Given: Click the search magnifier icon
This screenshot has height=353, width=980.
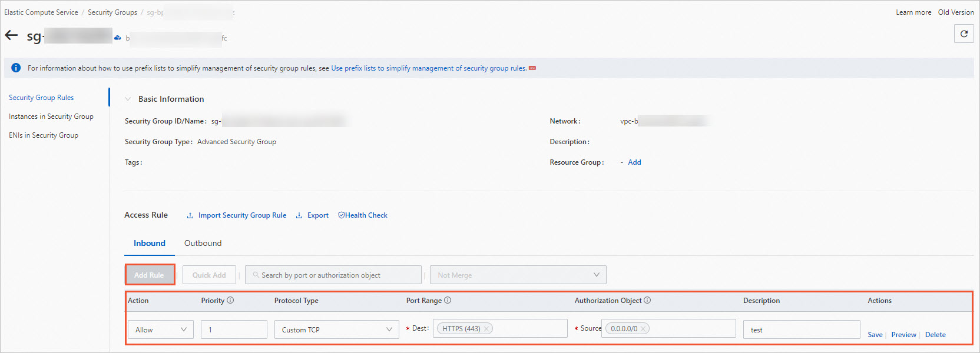Looking at the screenshot, I should (x=256, y=275).
